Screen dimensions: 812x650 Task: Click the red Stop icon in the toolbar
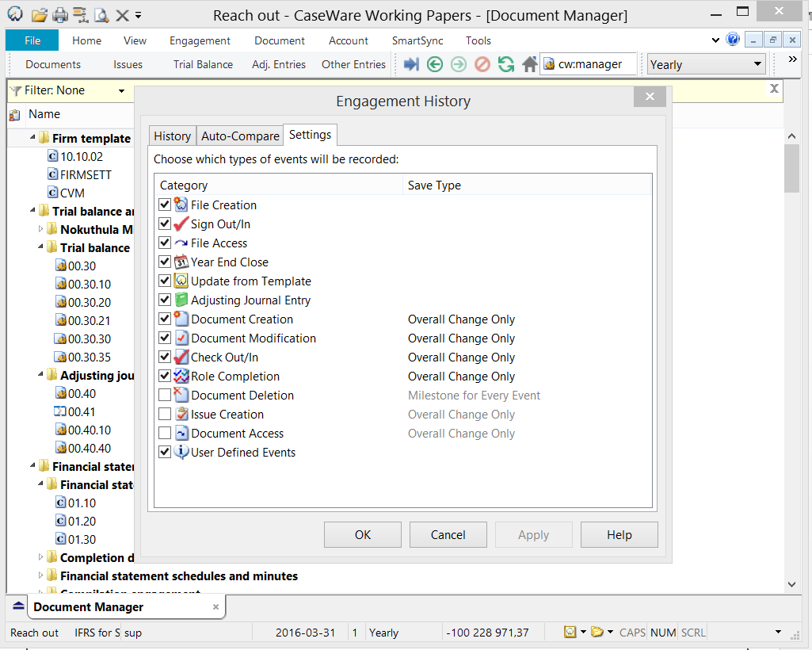pyautogui.click(x=482, y=65)
